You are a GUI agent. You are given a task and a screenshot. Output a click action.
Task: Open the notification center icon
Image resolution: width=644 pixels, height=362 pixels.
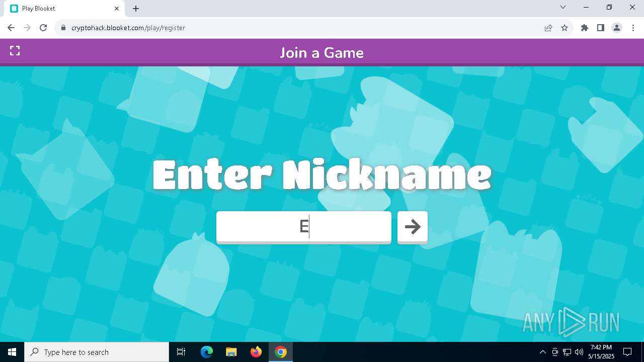click(627, 352)
